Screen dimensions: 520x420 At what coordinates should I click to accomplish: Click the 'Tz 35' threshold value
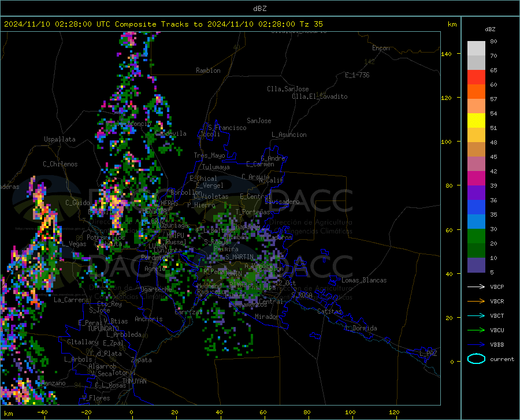[x=311, y=24]
